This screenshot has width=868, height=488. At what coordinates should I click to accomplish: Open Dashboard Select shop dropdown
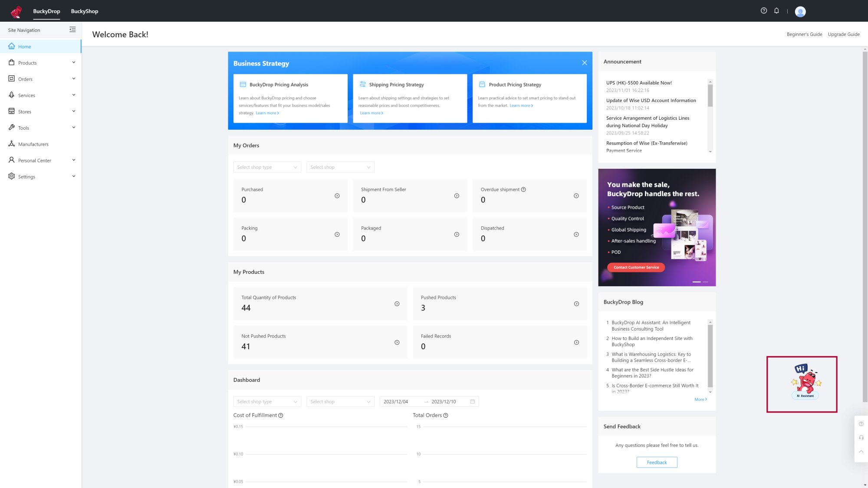340,402
